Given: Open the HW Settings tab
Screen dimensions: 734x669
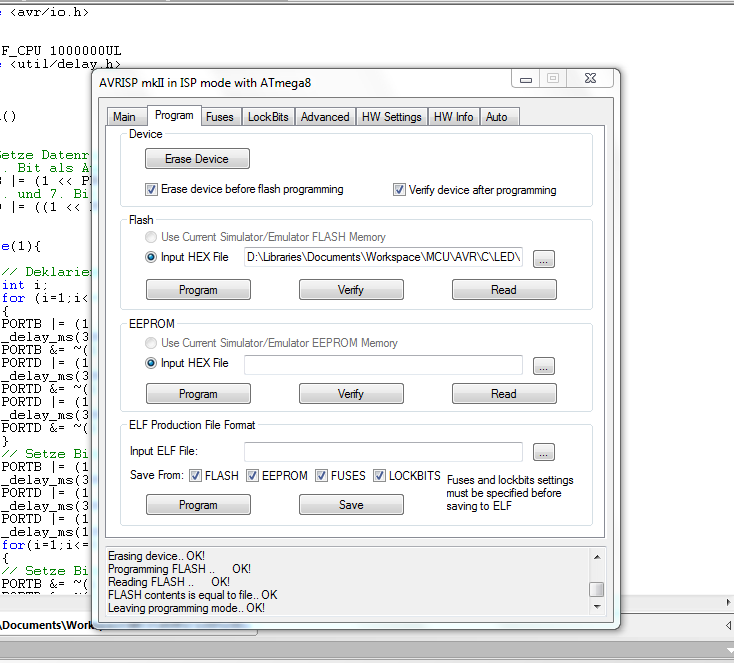Looking at the screenshot, I should pos(392,117).
